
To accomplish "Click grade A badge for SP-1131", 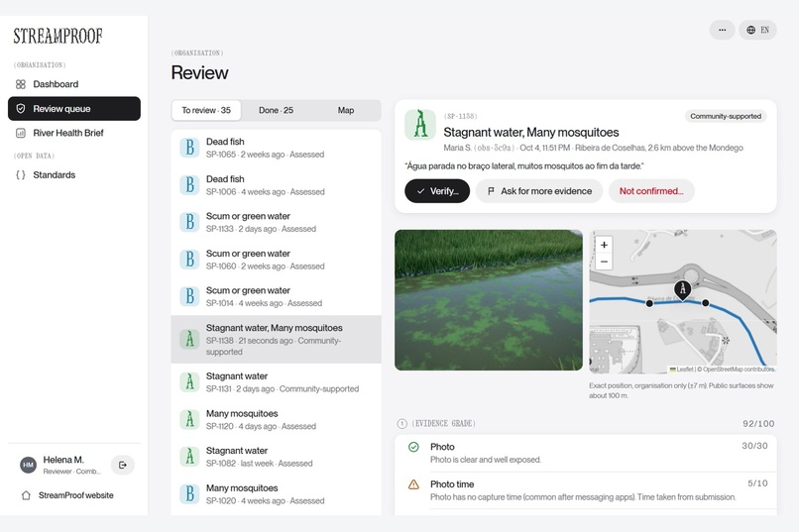I will pos(189,381).
